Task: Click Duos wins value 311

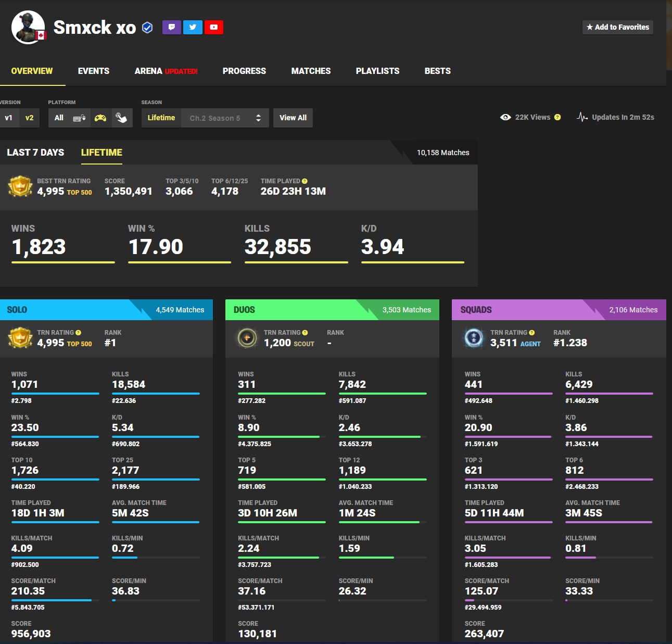Action: click(247, 384)
